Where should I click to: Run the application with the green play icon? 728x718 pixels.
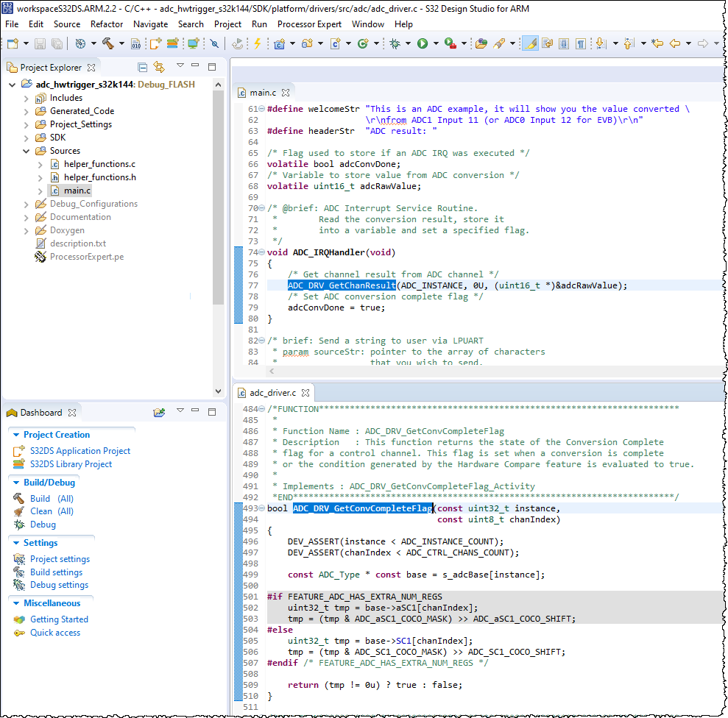coord(423,44)
